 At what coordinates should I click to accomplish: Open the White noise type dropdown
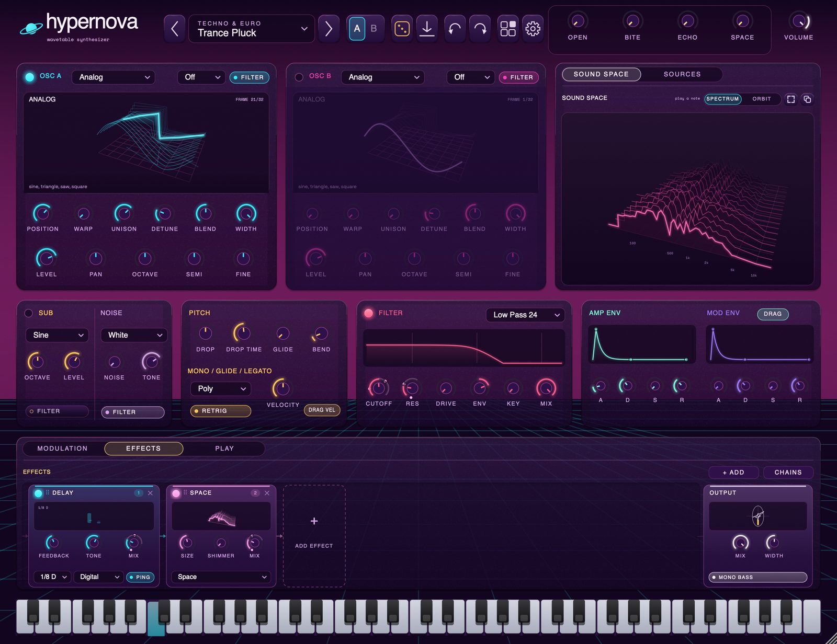tap(134, 335)
